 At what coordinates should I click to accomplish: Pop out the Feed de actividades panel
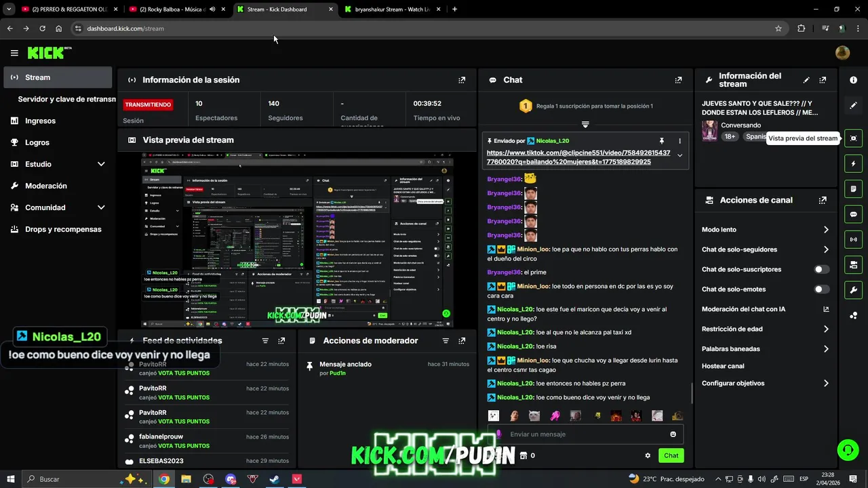pyautogui.click(x=281, y=341)
